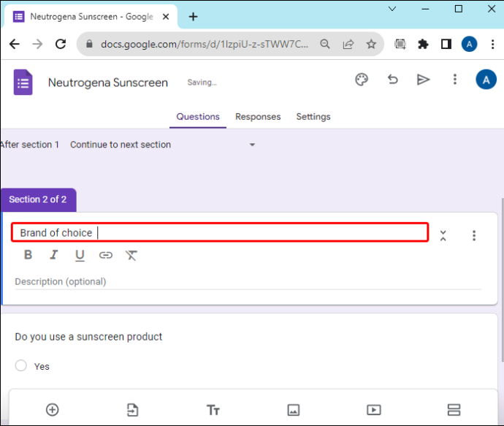
Task: Import questions from another form
Action: pyautogui.click(x=132, y=410)
